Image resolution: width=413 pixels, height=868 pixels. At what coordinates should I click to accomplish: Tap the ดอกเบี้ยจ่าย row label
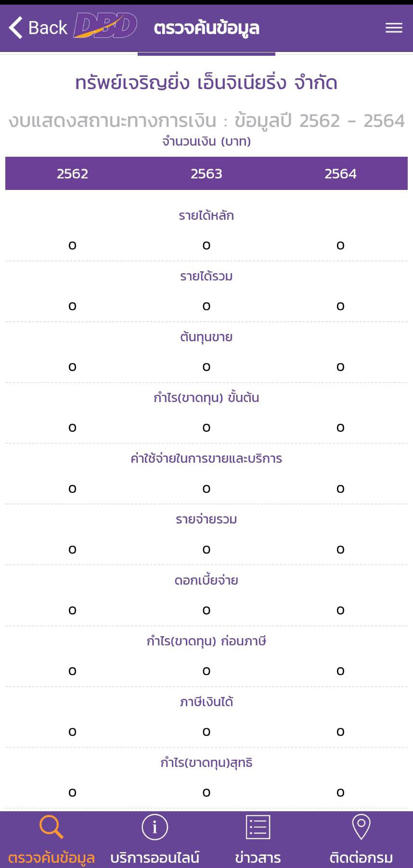[206, 580]
